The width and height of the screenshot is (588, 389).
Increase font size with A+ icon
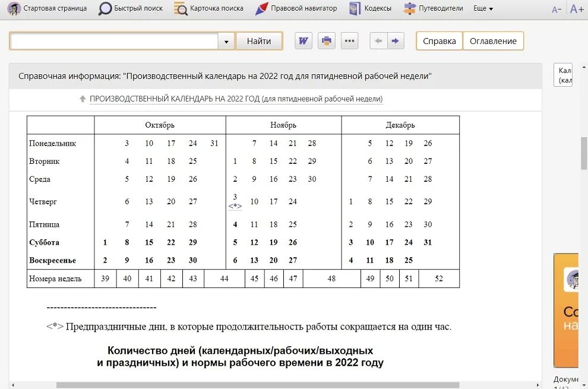(x=576, y=9)
